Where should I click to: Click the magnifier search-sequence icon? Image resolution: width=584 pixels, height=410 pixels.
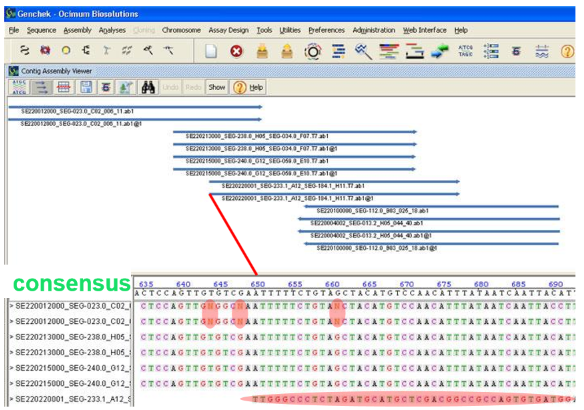(x=363, y=51)
